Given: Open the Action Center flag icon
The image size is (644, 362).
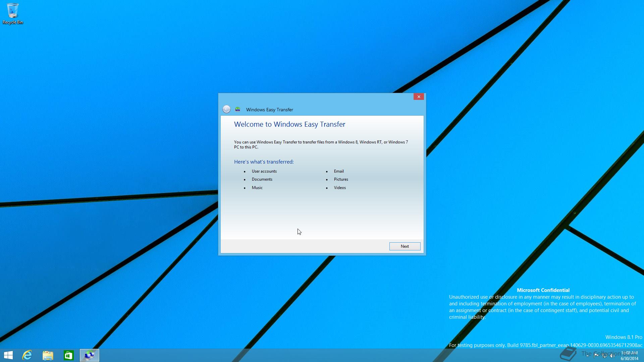Looking at the screenshot, I should click(596, 356).
